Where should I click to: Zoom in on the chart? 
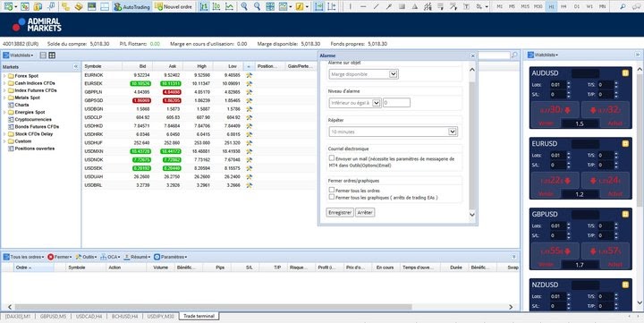pos(244,6)
